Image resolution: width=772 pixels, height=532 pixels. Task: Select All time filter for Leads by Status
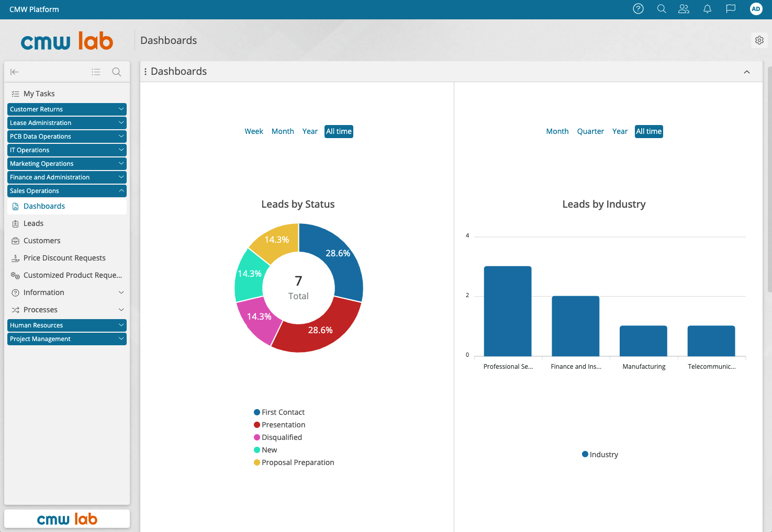[339, 131]
